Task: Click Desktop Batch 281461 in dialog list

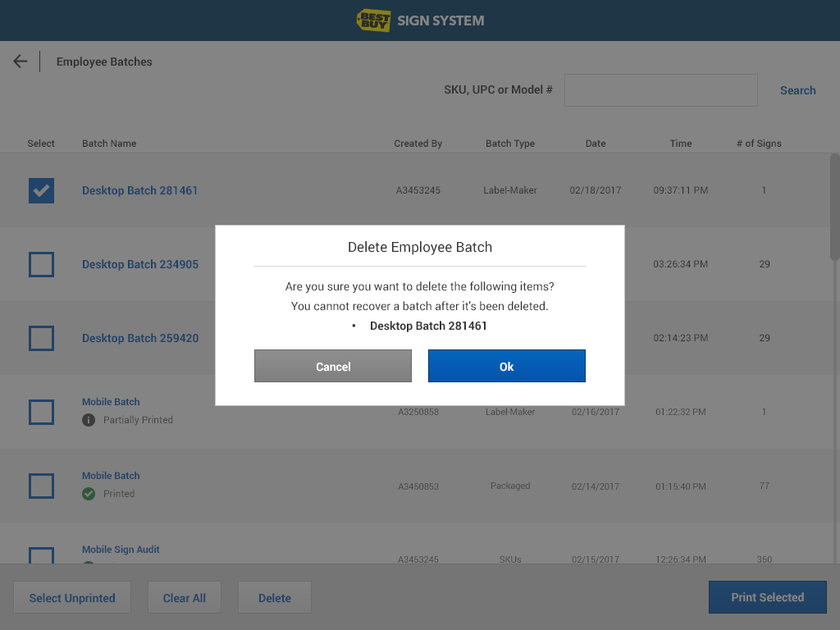Action: point(428,326)
